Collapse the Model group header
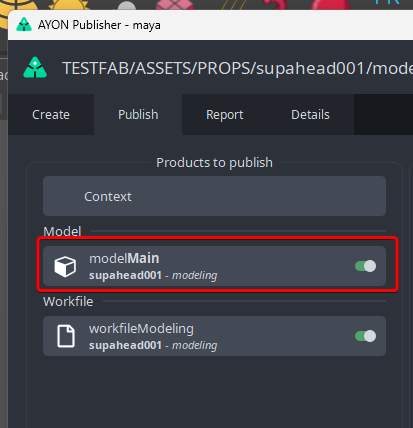 coord(62,231)
